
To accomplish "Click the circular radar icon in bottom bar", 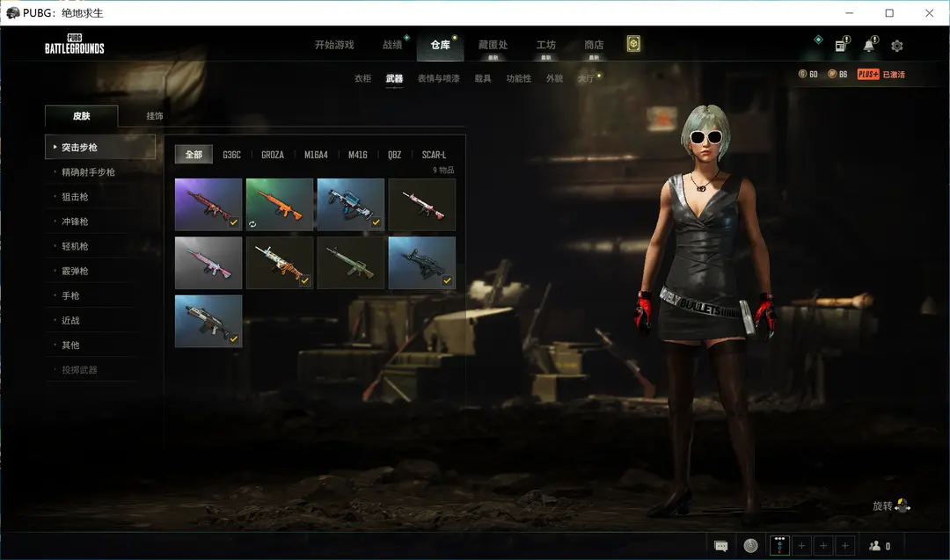I will pyautogui.click(x=750, y=545).
